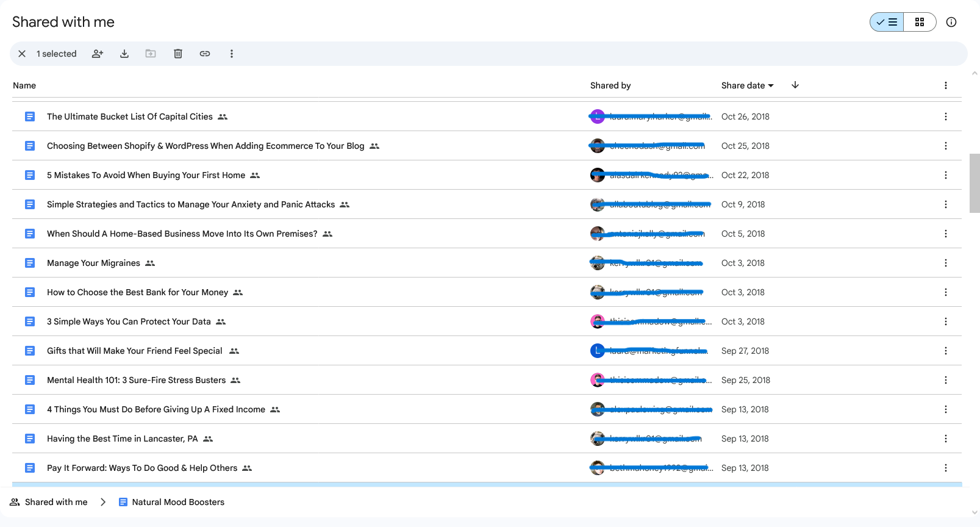This screenshot has width=980, height=527.
Task: Click the Shared by column header
Action: [610, 85]
